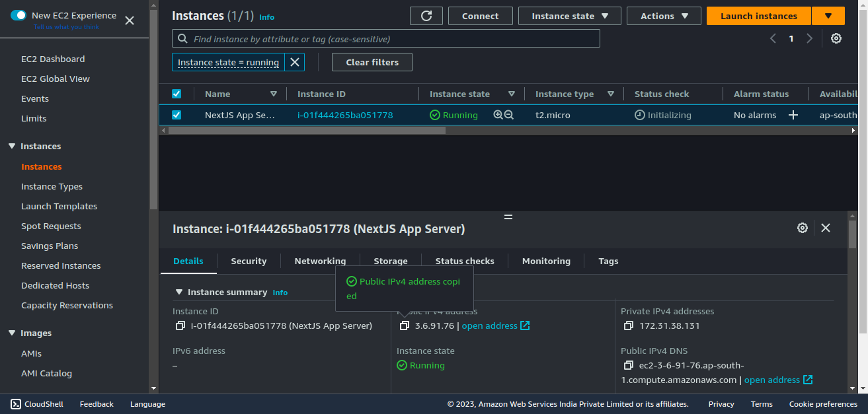
Task: Copy the Public IPv4 DNS
Action: tap(629, 365)
